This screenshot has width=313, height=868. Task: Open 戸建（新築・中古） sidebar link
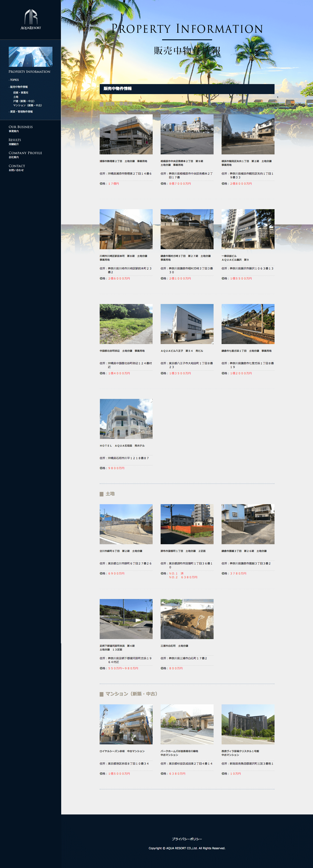(23, 101)
